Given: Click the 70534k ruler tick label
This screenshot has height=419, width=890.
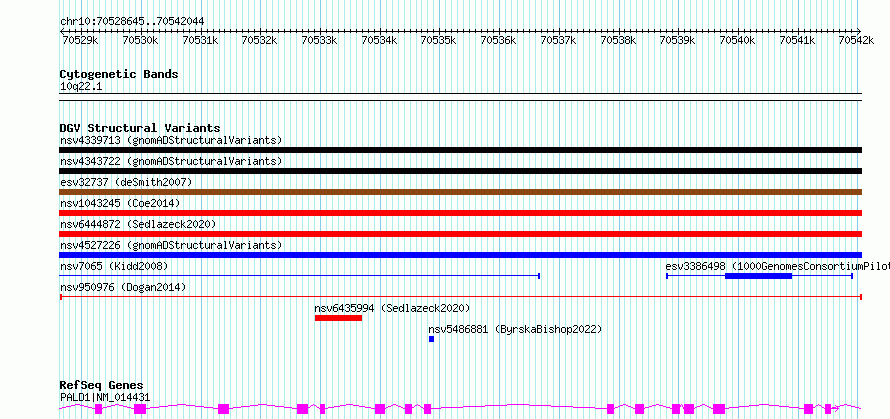Looking at the screenshot, I should (x=379, y=40).
